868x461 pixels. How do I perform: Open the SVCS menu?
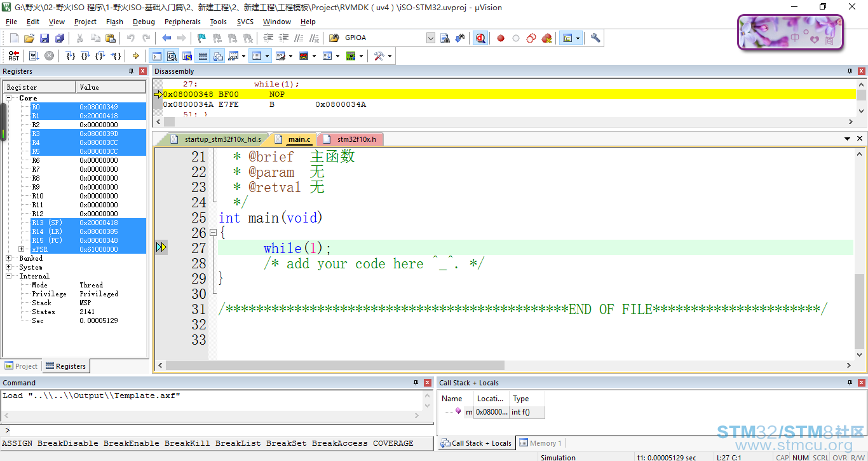(245, 22)
